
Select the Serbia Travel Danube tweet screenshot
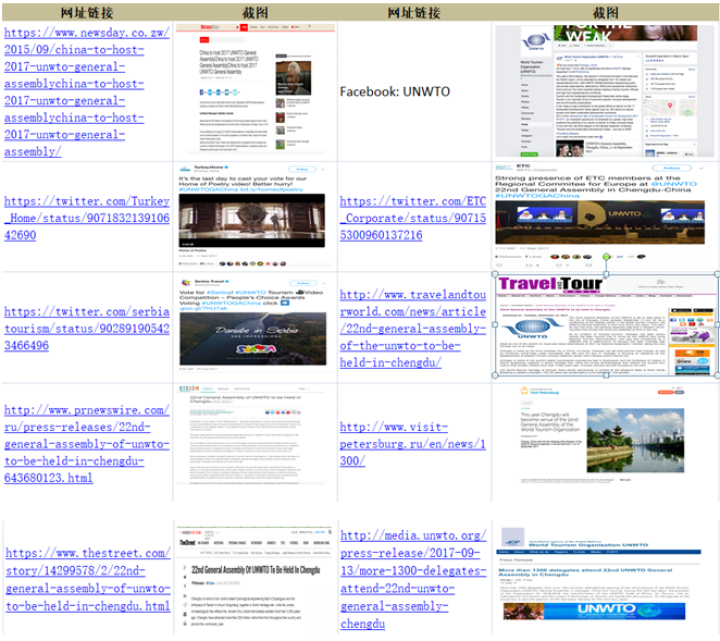pyautogui.click(x=253, y=325)
